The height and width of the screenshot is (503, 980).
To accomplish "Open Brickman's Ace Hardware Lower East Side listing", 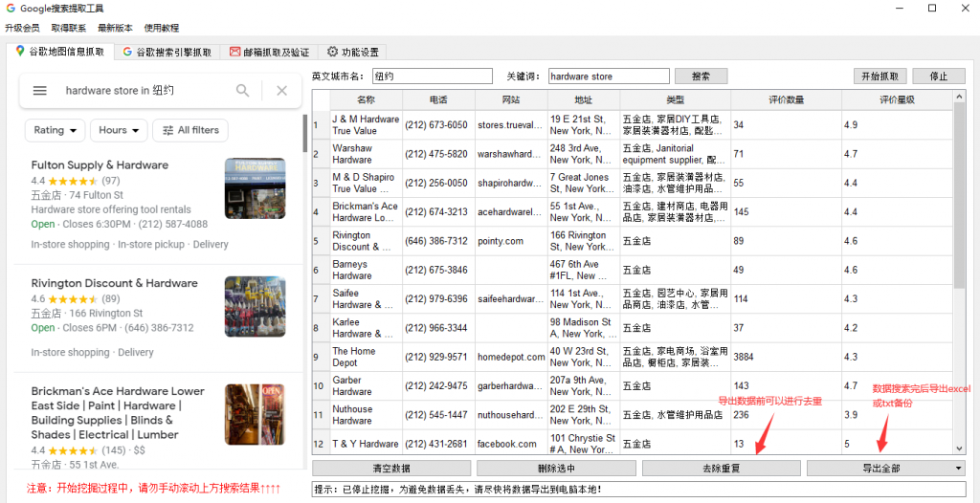I will (x=119, y=413).
